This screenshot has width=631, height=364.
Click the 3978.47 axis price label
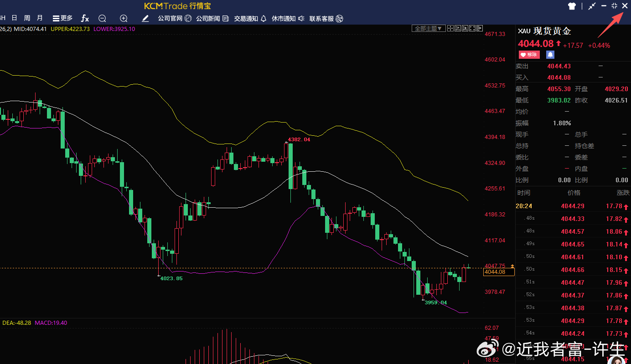coord(495,292)
